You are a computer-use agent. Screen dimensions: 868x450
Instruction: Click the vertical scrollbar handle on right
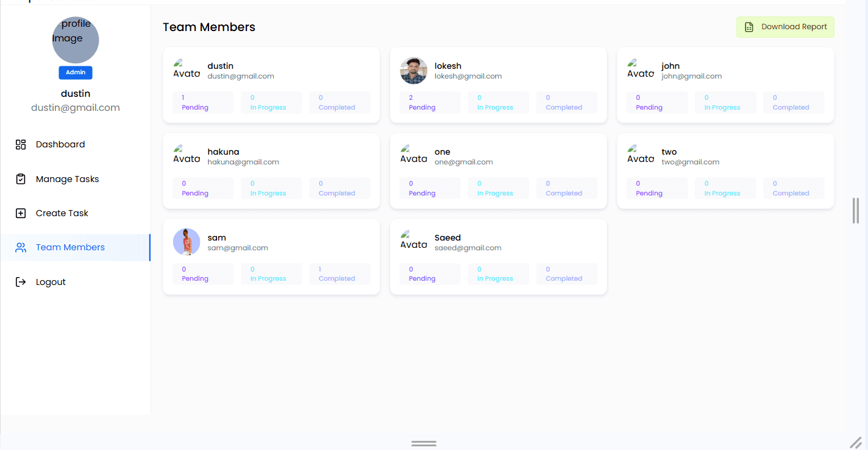856,211
